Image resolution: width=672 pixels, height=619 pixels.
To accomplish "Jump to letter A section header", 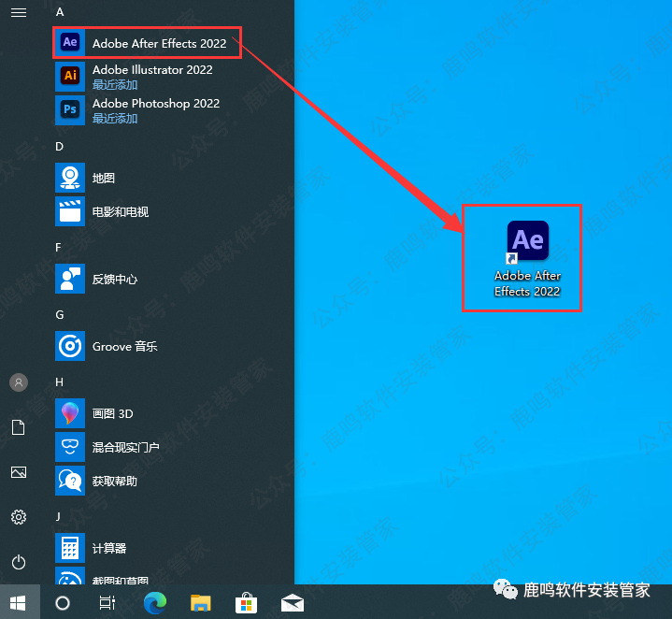I will point(60,12).
